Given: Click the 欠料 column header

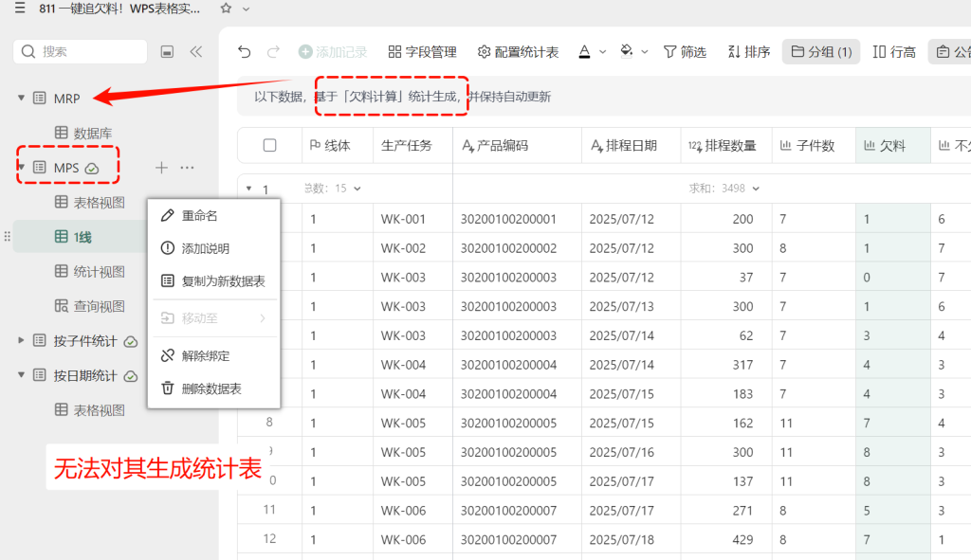Looking at the screenshot, I should pyautogui.click(x=893, y=146).
